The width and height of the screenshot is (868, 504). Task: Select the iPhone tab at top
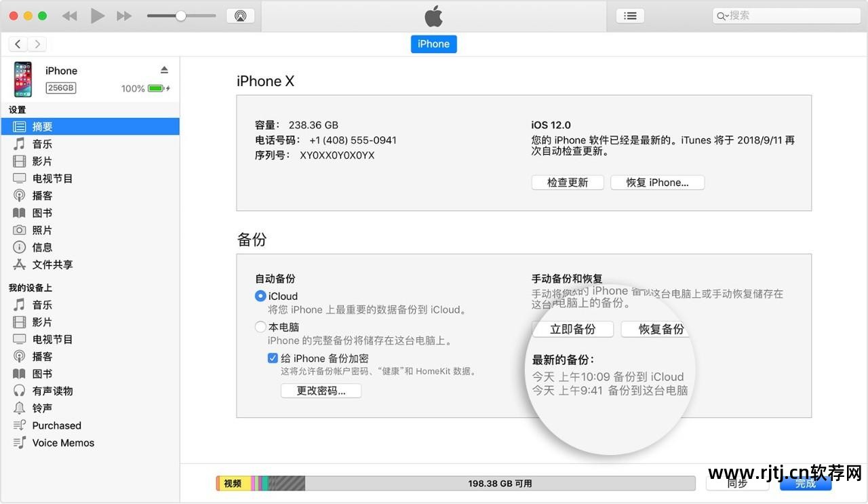[433, 44]
